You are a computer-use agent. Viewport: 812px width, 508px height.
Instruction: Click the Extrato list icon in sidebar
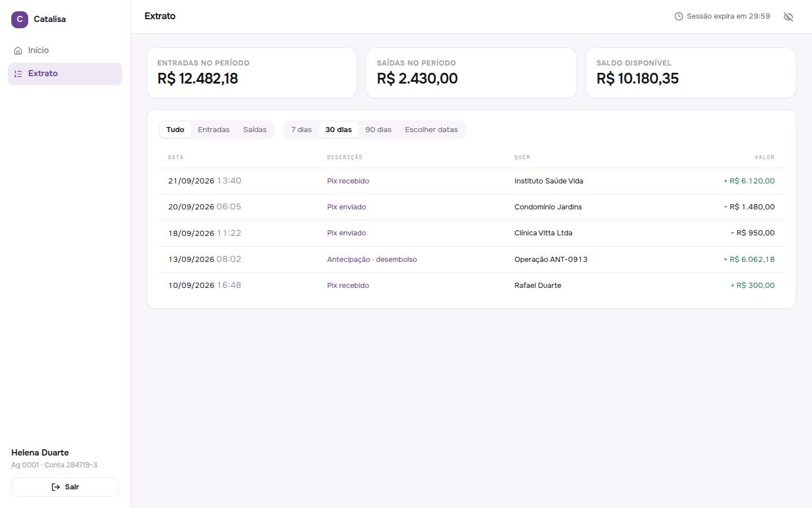[18, 74]
